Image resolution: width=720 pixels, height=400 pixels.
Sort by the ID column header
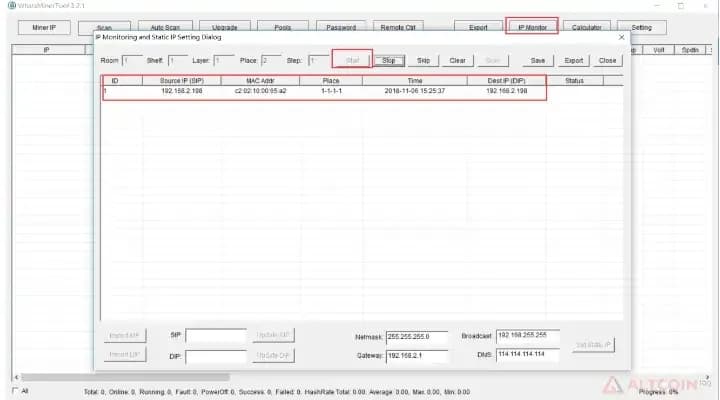pos(123,81)
